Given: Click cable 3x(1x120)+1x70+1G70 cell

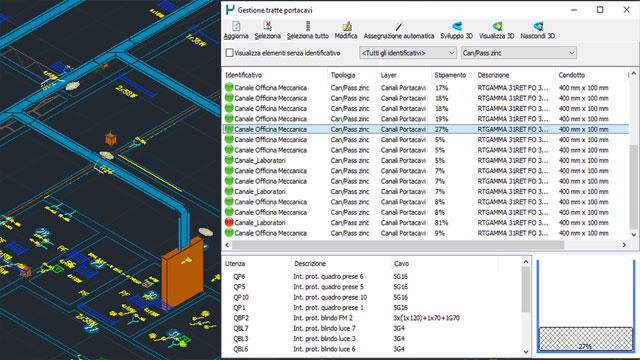Looking at the screenshot, I should pos(427,318).
